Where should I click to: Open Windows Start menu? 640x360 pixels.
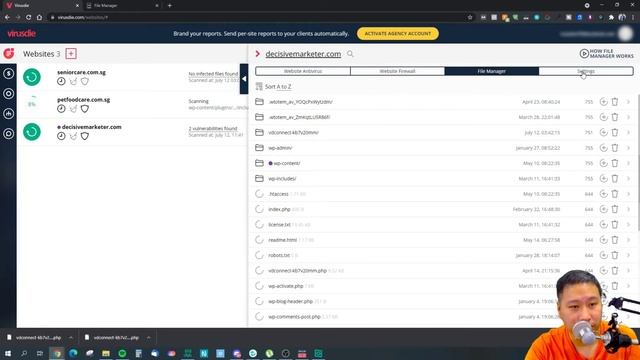pyautogui.click(x=8, y=353)
